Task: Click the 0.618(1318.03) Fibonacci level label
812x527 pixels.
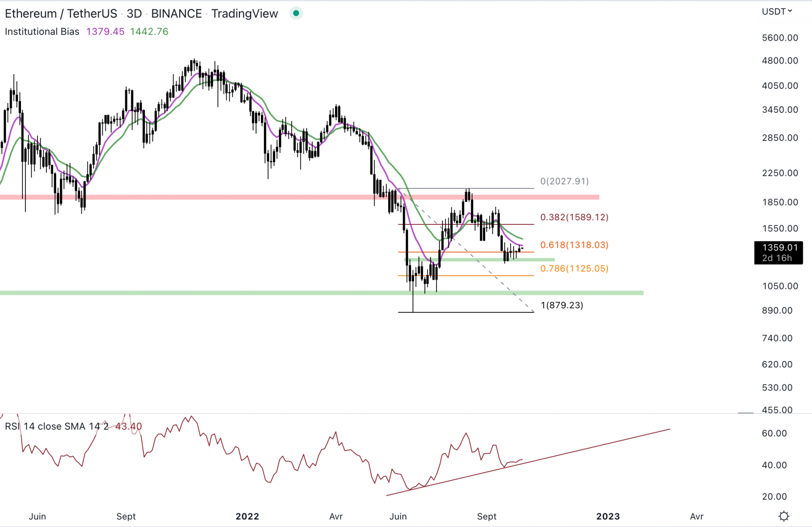Action: coord(574,245)
